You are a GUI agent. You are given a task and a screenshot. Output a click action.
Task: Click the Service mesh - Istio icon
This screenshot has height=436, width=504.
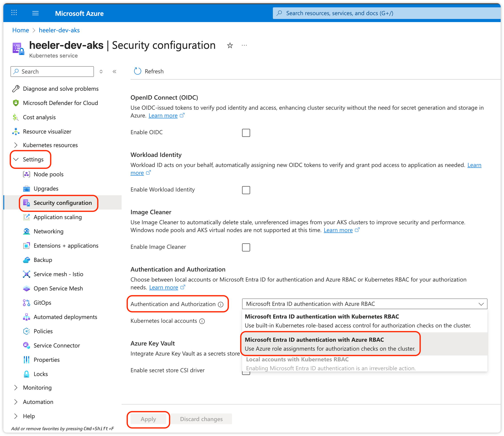(x=27, y=274)
